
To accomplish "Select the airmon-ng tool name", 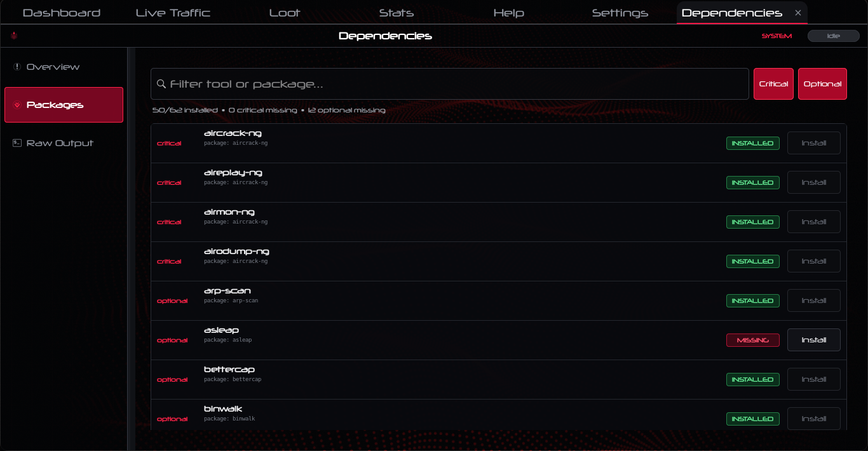I will pyautogui.click(x=229, y=212).
